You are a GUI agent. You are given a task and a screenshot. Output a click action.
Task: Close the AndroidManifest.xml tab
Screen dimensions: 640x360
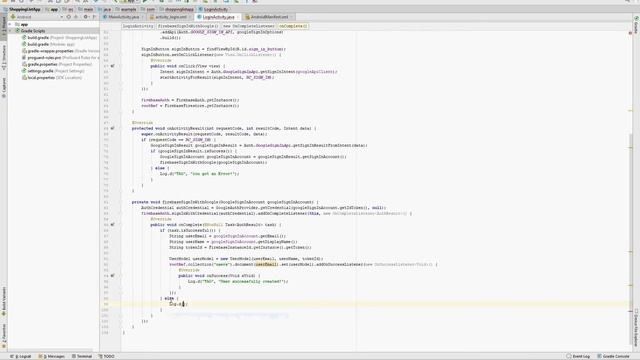(291, 17)
